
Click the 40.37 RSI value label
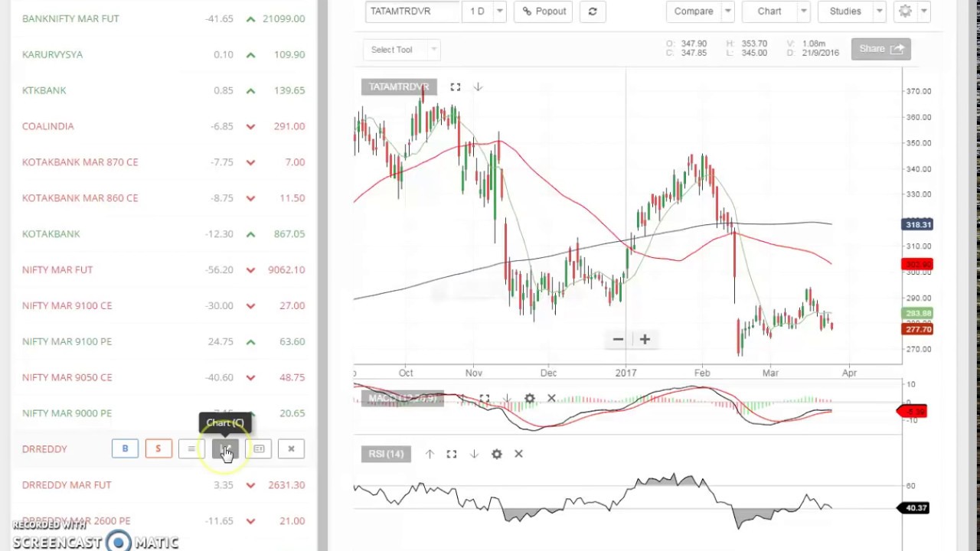click(x=916, y=507)
